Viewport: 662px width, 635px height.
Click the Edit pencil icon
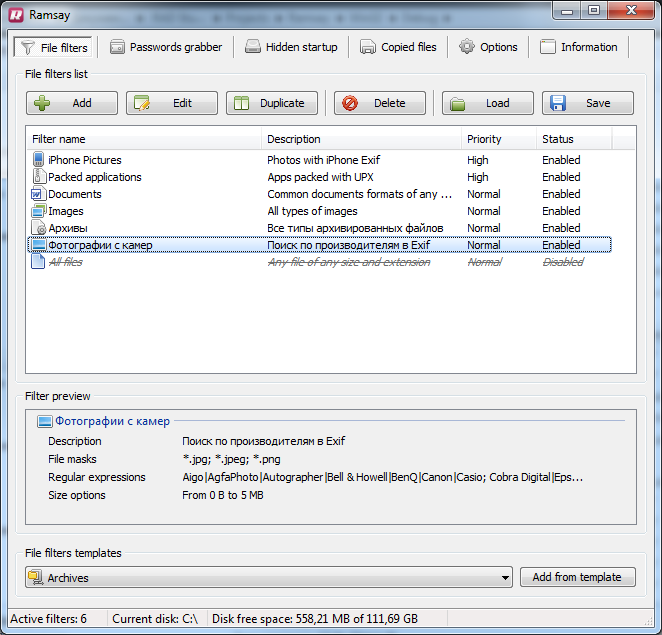(142, 103)
